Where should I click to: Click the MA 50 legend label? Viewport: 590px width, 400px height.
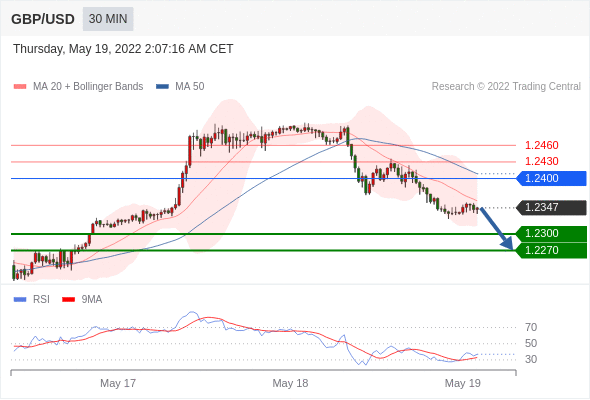190,87
